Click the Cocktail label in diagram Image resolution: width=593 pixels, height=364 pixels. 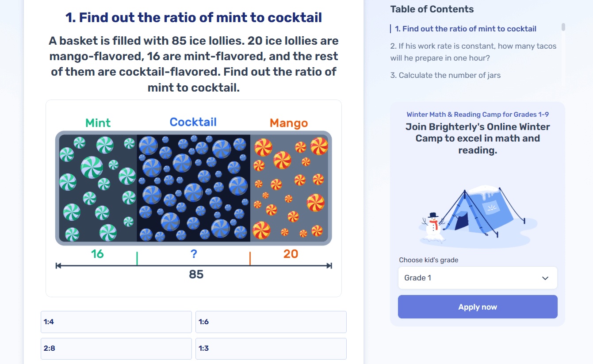(x=193, y=122)
